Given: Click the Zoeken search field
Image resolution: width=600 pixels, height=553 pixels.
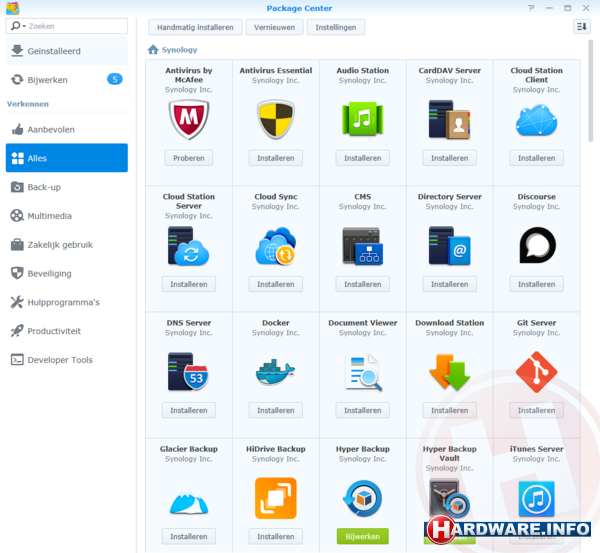Looking at the screenshot, I should (x=67, y=26).
